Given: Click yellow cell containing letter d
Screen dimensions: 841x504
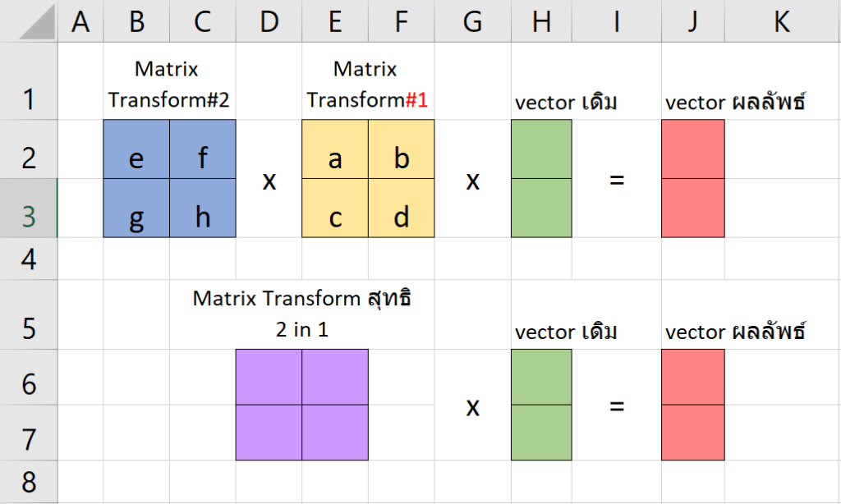Looking at the screenshot, I should pyautogui.click(x=401, y=208).
